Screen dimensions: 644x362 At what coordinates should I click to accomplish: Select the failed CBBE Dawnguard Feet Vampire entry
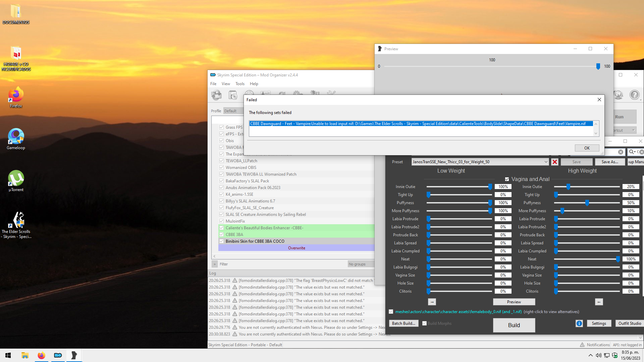click(421, 124)
